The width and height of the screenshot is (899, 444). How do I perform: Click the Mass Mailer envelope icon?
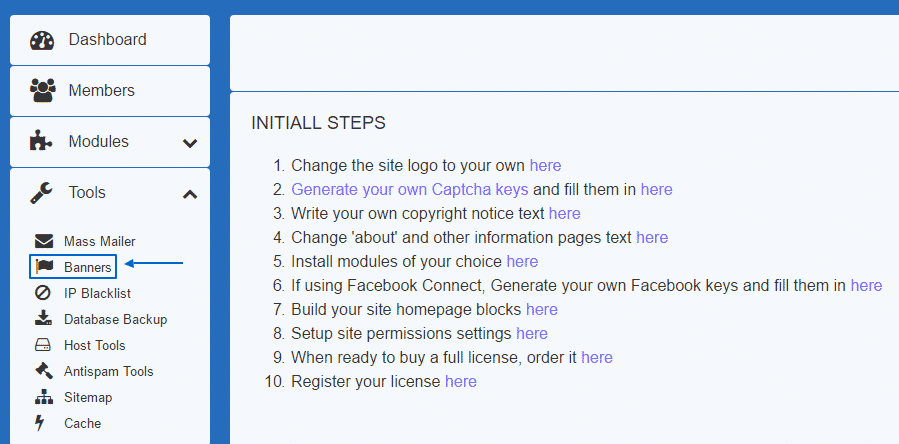43,241
